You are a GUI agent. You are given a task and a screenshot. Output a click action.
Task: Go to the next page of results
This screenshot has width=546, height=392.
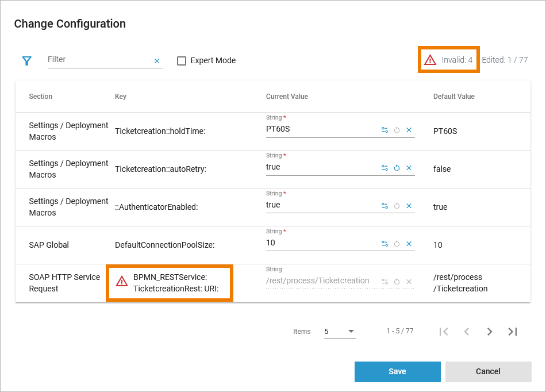(x=490, y=332)
